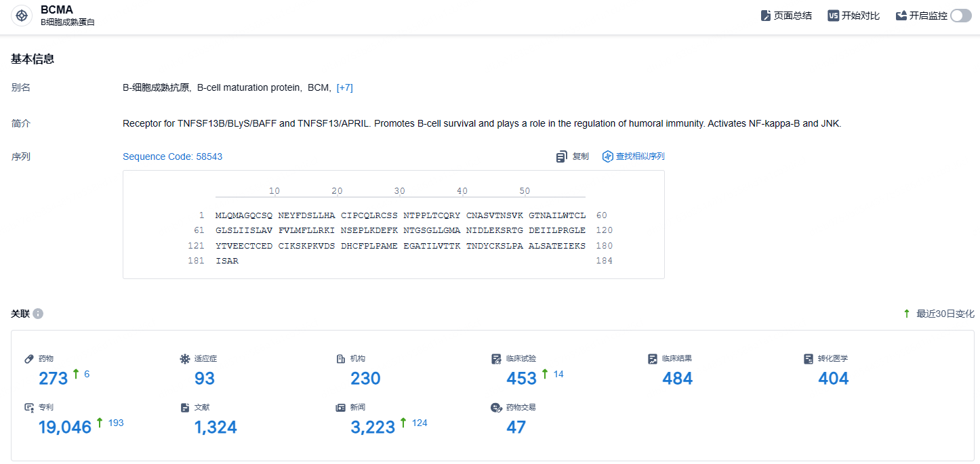Open the 47 drug deals count
Viewport: 980px width, 464px height.
[x=516, y=427]
